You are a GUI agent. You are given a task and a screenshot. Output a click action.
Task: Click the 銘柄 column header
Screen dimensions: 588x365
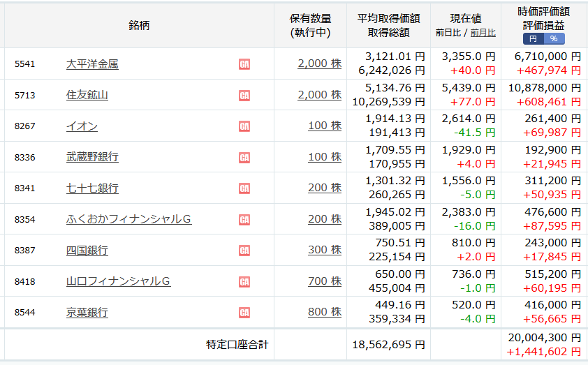coord(139,26)
